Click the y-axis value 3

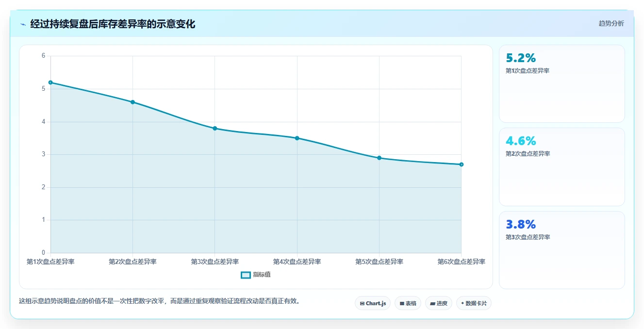point(43,154)
